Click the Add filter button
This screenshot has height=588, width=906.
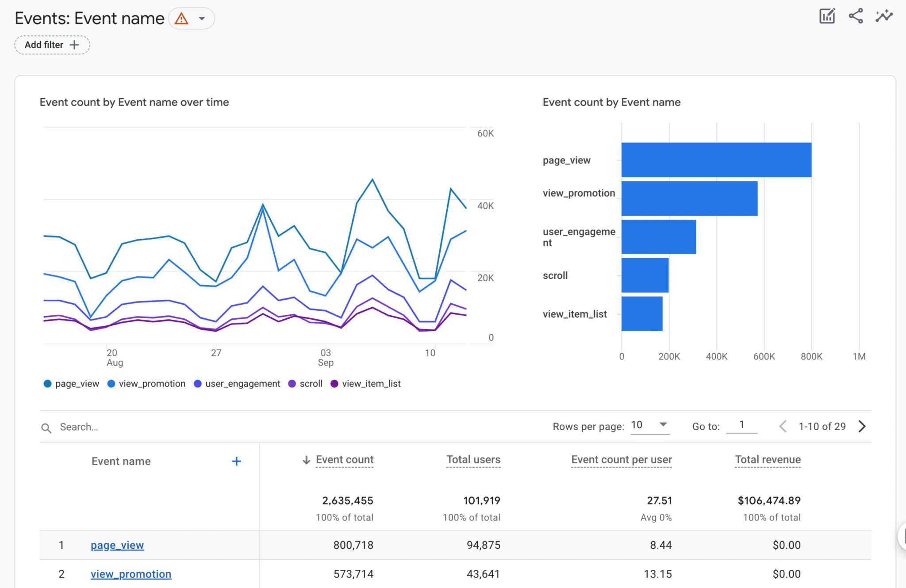[52, 45]
